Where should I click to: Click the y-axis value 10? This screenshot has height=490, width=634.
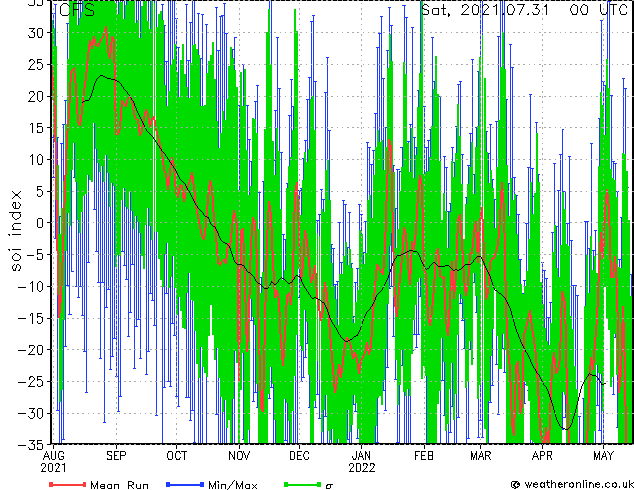click(36, 160)
